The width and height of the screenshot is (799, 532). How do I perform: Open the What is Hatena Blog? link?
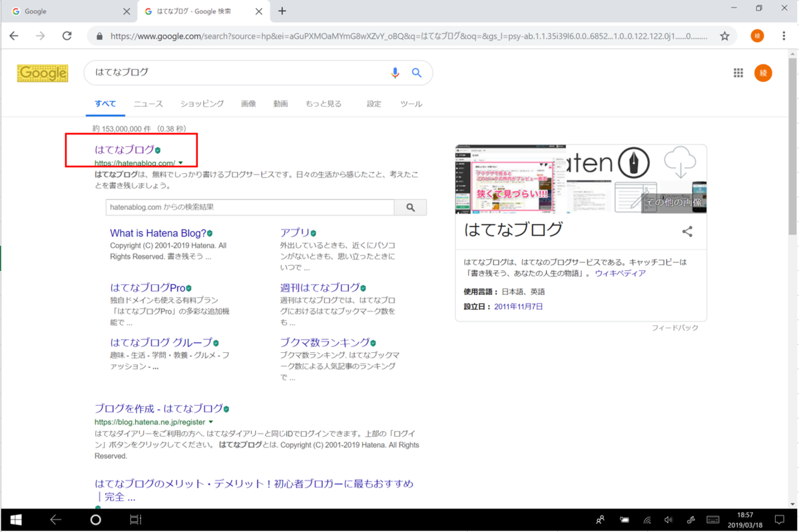(x=158, y=233)
